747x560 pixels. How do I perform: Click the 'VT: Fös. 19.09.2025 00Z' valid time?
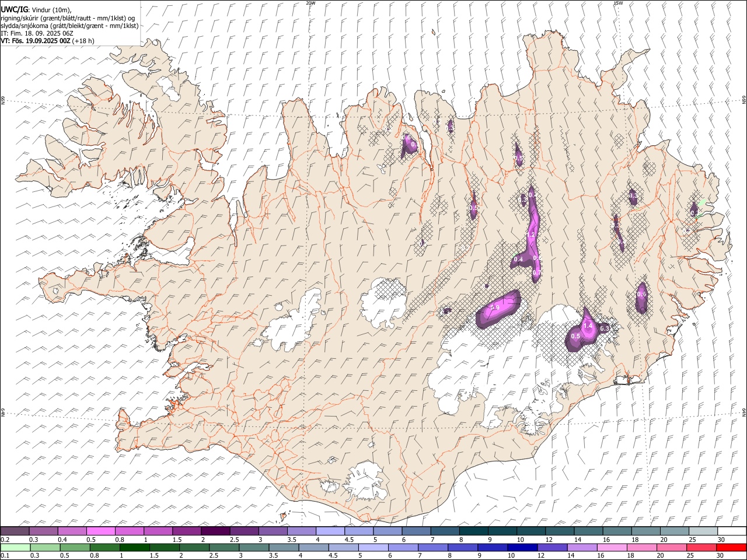36,41
